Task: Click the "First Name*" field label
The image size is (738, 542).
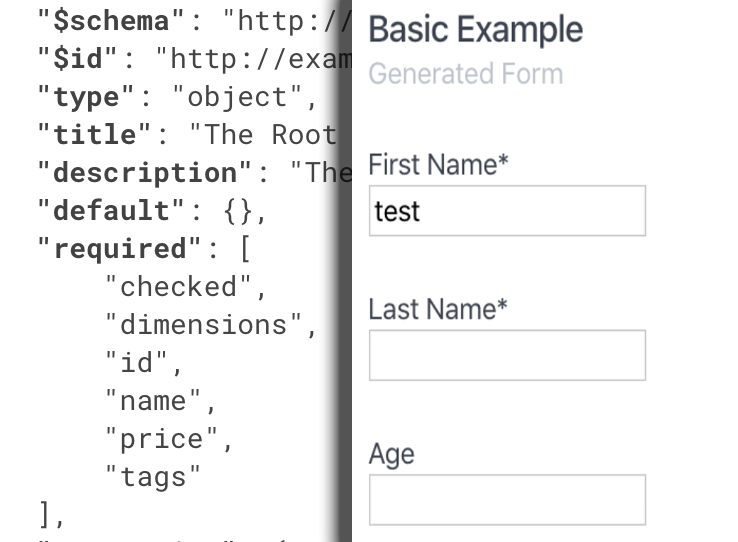Action: (x=438, y=165)
